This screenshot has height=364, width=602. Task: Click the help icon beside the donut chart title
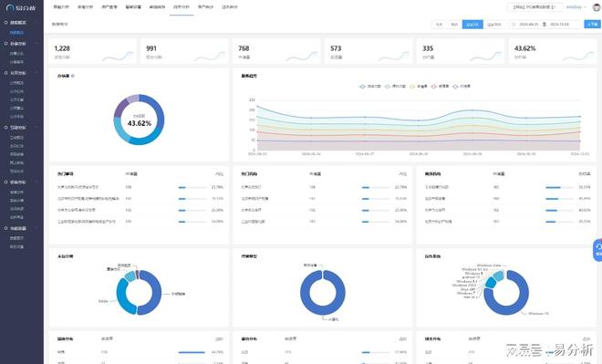coord(73,76)
